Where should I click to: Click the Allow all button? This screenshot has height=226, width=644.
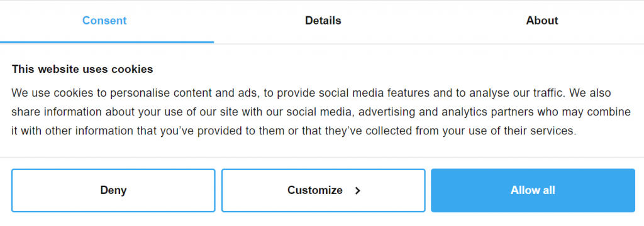533,190
